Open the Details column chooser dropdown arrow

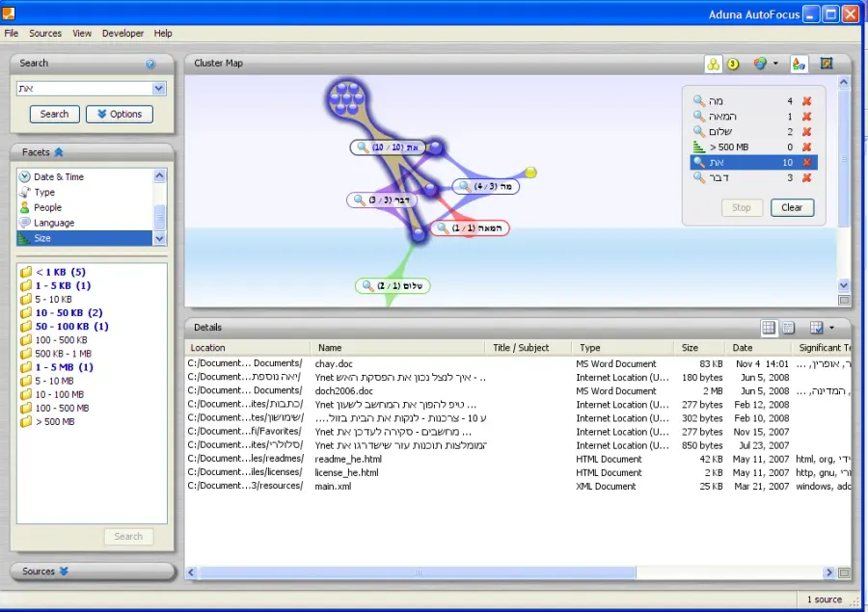[832, 328]
